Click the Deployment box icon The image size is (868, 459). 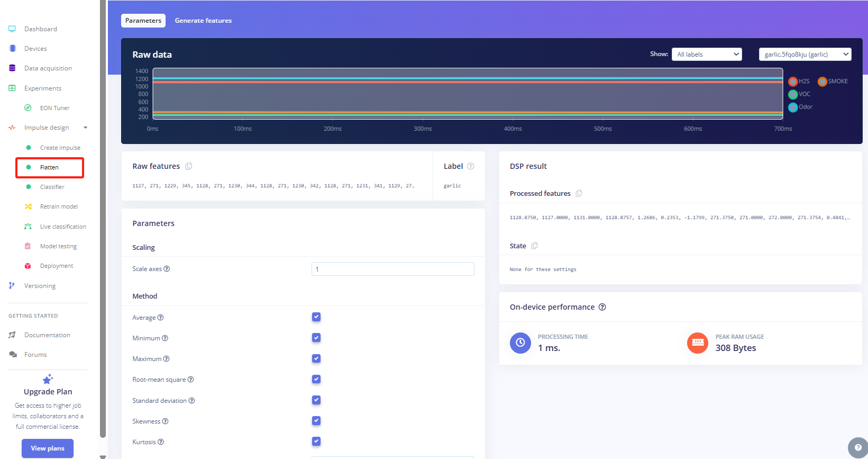[28, 266]
